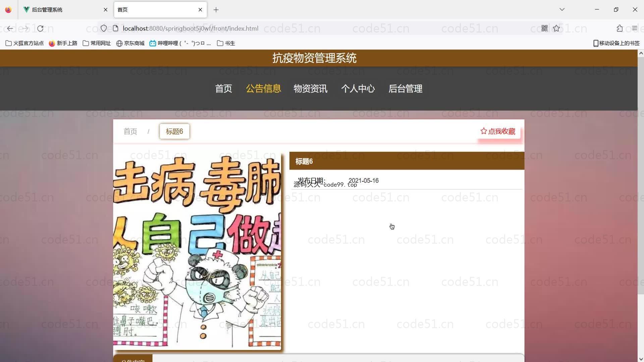Click the browser back arrow

click(10, 28)
